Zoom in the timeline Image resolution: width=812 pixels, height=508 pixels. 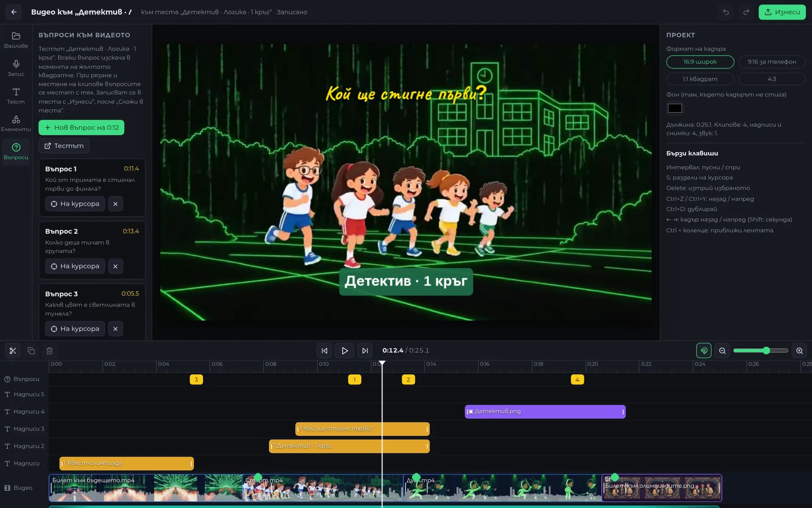point(799,351)
